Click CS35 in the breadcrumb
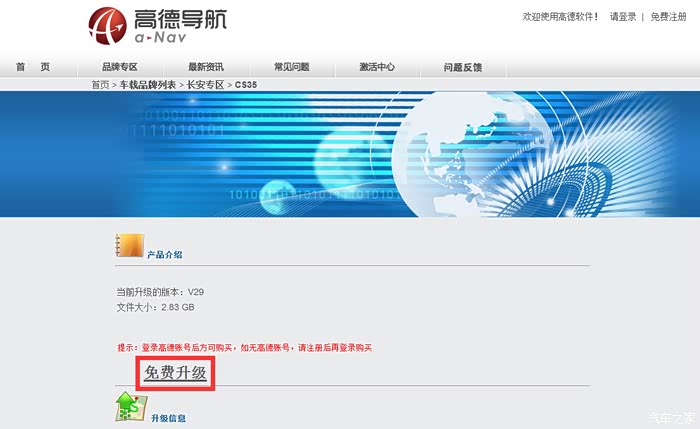This screenshot has height=429, width=700. [246, 85]
